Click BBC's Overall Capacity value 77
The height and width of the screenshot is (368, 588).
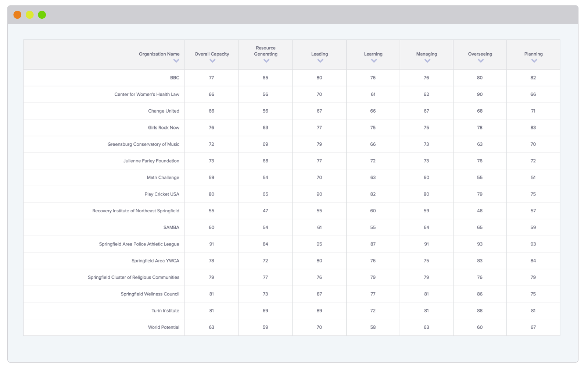click(x=211, y=78)
